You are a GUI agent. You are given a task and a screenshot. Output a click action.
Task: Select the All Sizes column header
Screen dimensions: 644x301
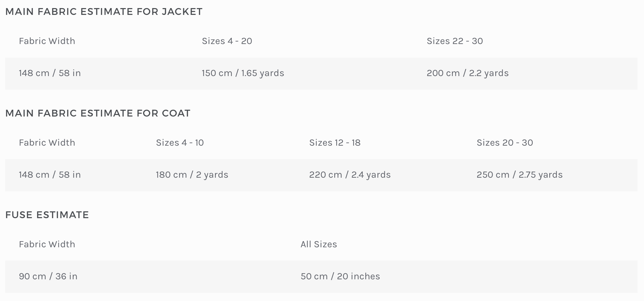tap(319, 244)
